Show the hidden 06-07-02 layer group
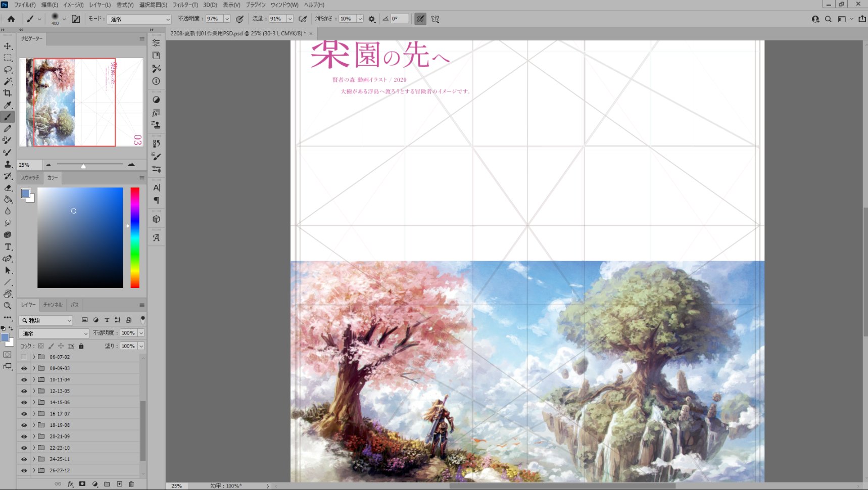The width and height of the screenshot is (868, 490). click(24, 357)
